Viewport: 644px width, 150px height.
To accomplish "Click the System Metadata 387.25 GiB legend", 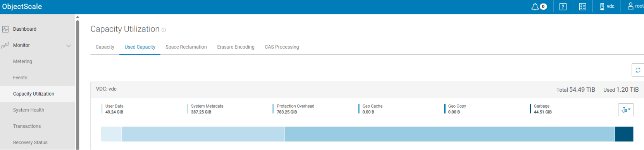I will coord(205,109).
